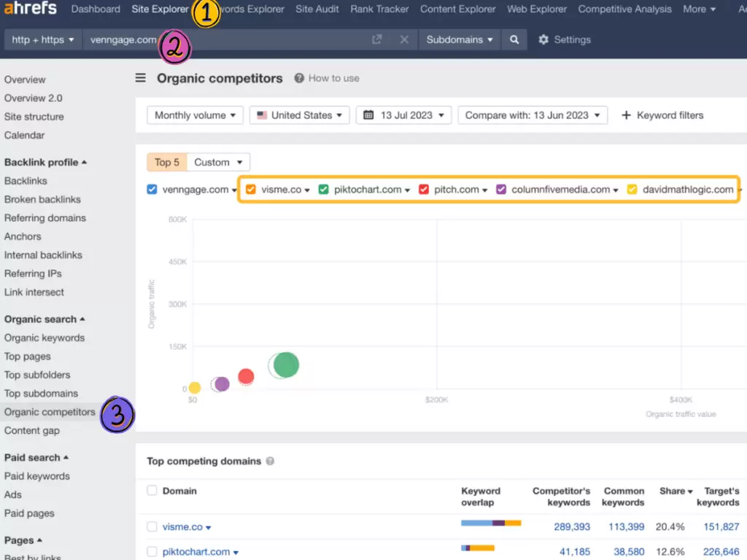The image size is (747, 560).
Task: Open Content gap in the sidebar
Action: (32, 430)
